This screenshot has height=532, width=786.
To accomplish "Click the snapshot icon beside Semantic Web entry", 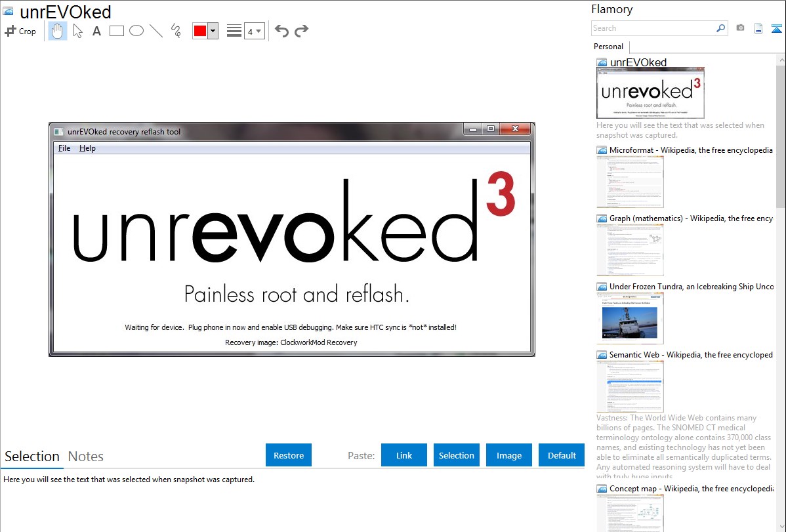I will (602, 355).
